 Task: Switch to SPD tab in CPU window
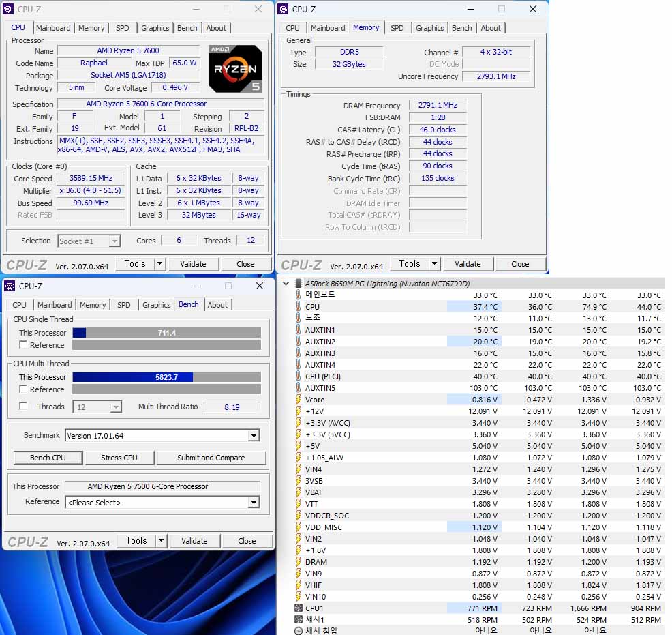[x=123, y=28]
